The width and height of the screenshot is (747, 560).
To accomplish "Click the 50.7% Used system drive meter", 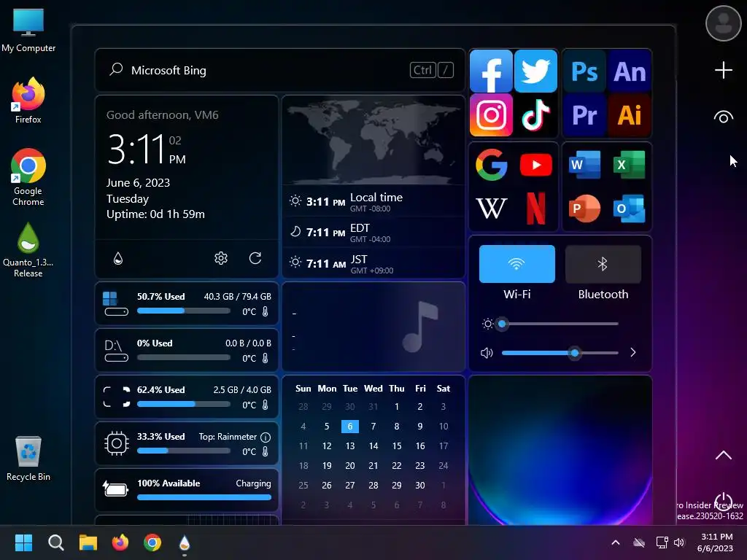I will pos(186,304).
